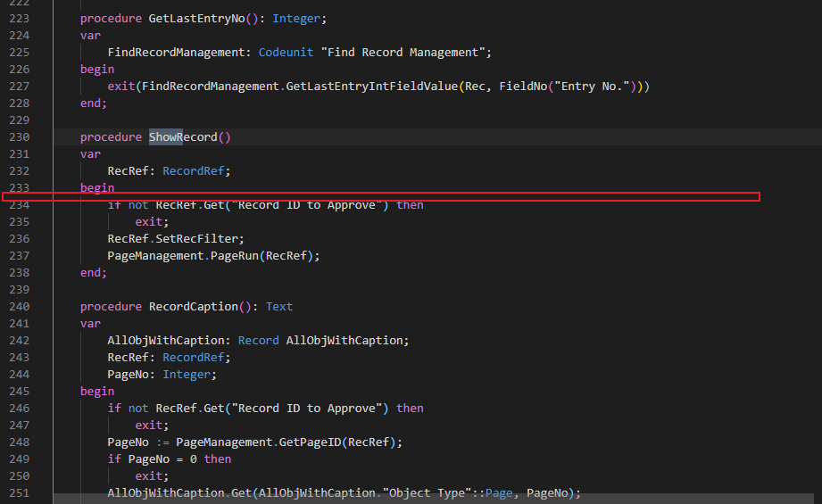Screen dimensions: 822x504
Task: Click line number 230 in the gutter
Action: click(20, 137)
